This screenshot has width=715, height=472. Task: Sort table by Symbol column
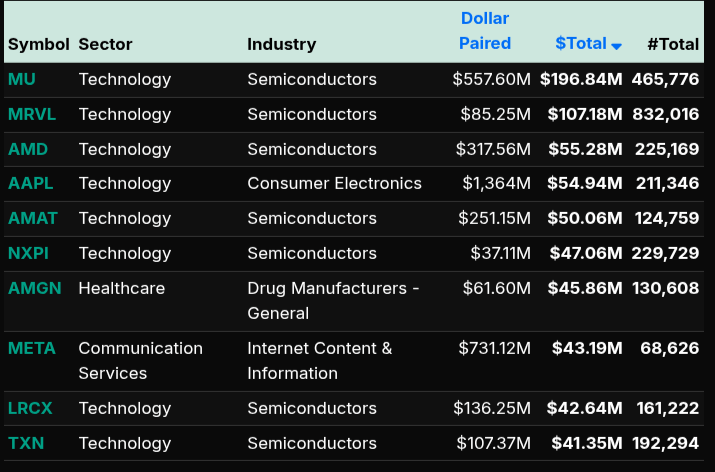38,44
